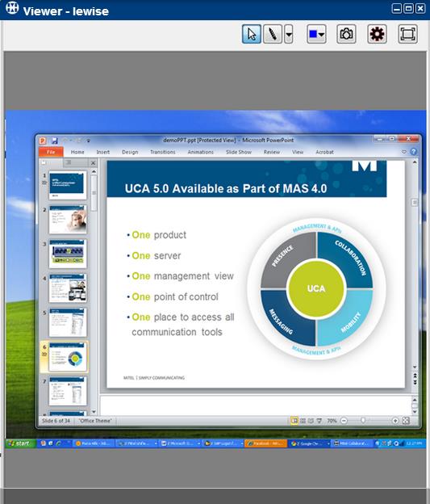This screenshot has height=504, width=430.
Task: Close the slide thumbnail pane
Action: click(x=93, y=163)
